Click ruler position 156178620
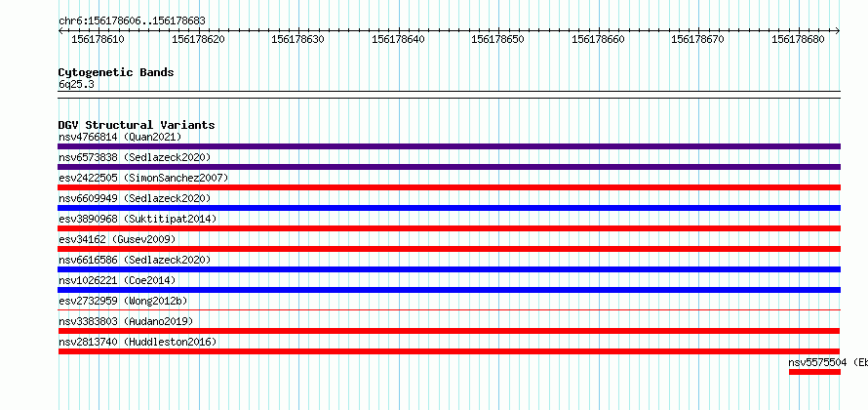 [198, 39]
